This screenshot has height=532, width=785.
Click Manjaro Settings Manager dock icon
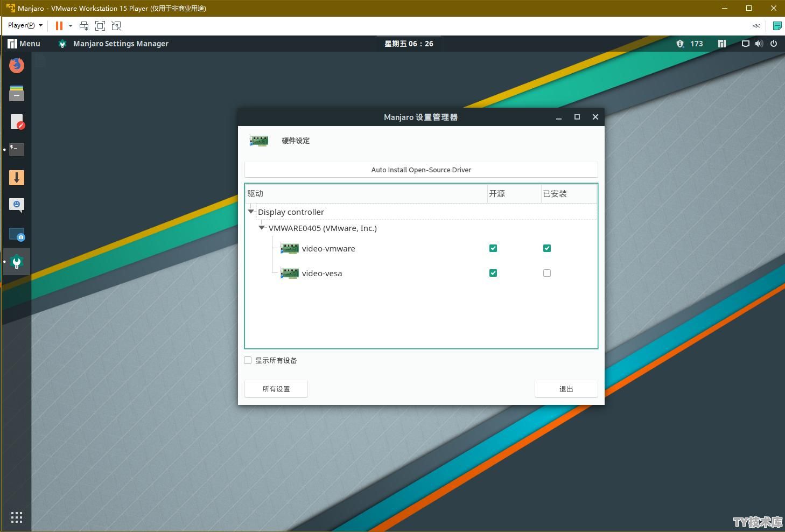pyautogui.click(x=17, y=262)
